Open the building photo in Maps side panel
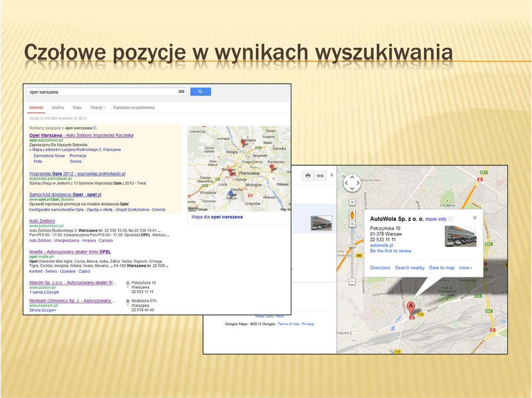This screenshot has width=532, height=398. [321, 223]
